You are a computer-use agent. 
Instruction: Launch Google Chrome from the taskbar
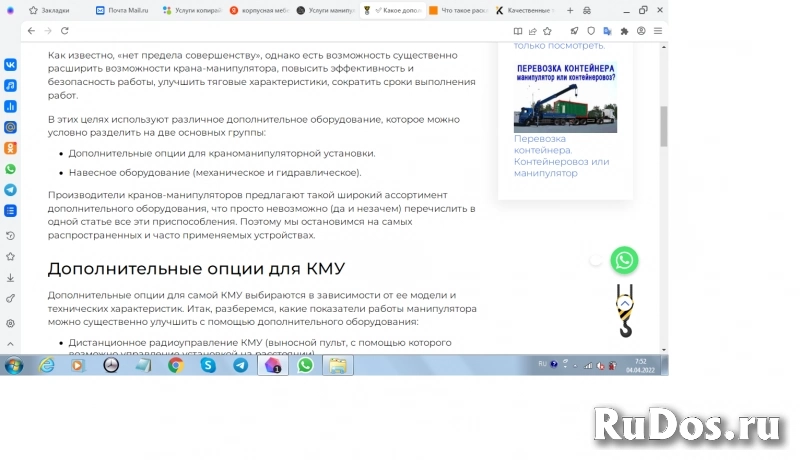[x=176, y=366]
